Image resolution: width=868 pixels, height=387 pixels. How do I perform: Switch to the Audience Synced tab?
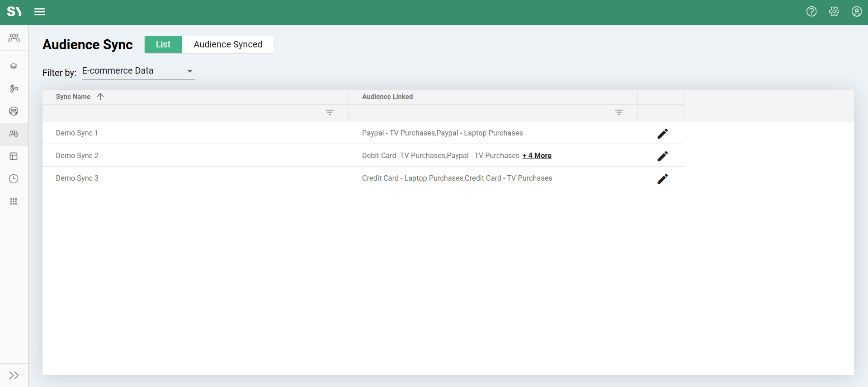228,45
